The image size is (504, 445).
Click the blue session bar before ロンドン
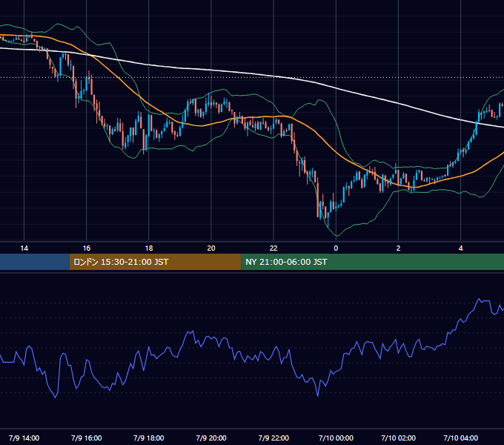point(35,262)
